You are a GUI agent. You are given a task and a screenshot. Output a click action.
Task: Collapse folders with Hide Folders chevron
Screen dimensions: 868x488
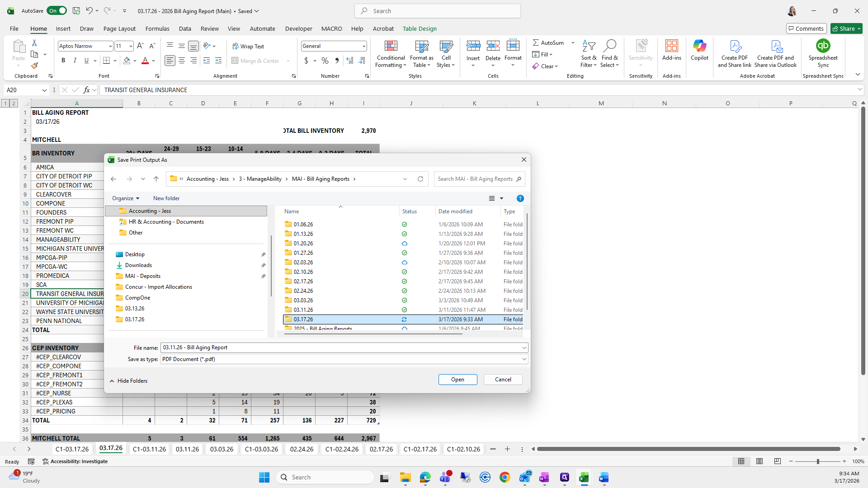click(112, 381)
